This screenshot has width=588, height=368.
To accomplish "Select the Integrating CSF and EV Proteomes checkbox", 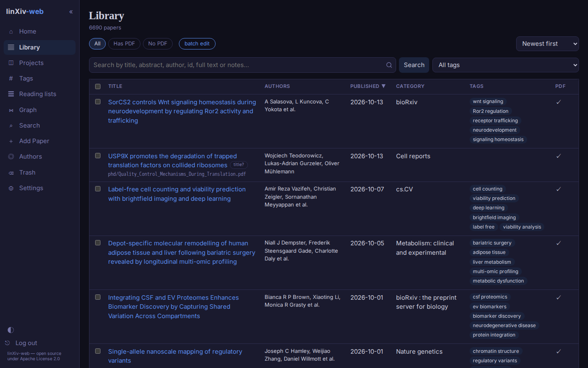I will (98, 297).
